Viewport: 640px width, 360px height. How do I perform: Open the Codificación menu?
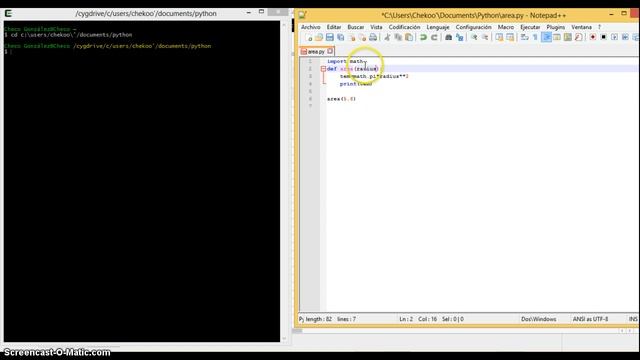[404, 27]
